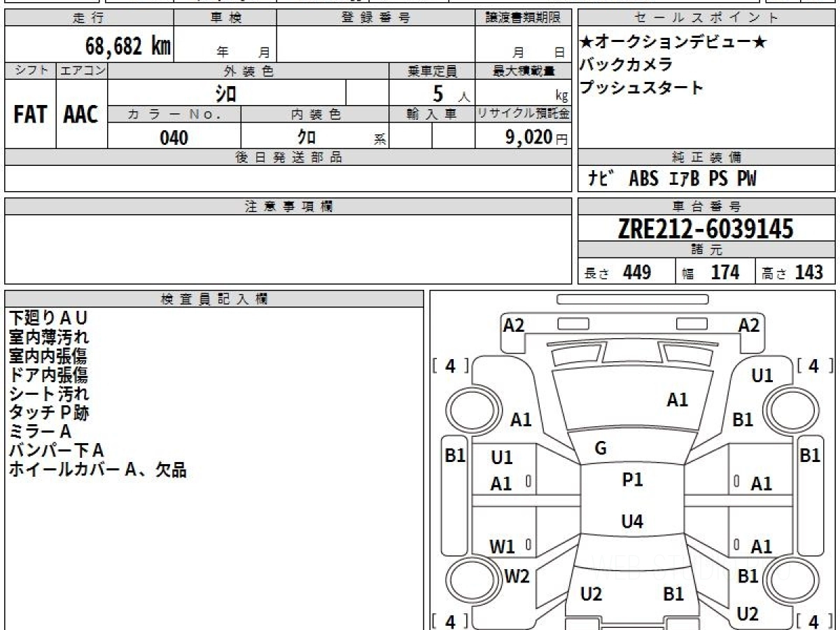Select the 譲渡書類期限 header
Image resolution: width=840 pixels, height=630 pixels.
tap(523, 18)
